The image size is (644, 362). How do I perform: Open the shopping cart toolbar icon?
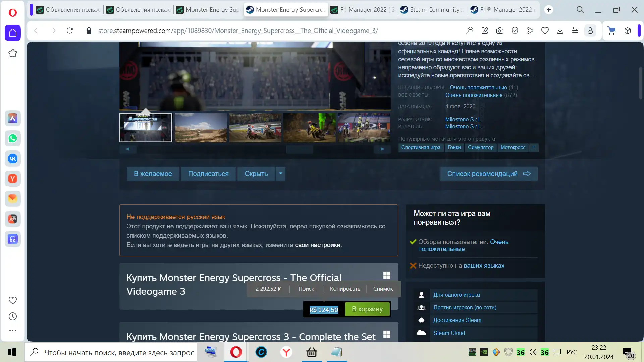[611, 31]
